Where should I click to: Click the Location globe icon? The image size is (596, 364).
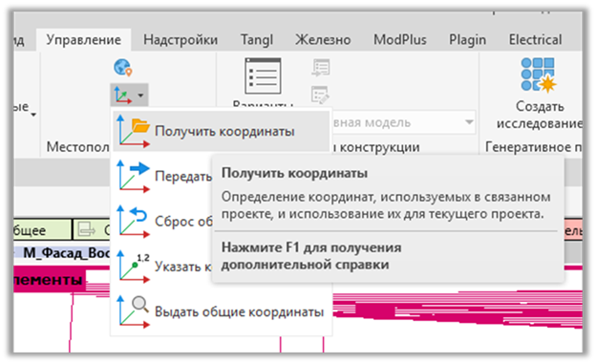click(123, 67)
